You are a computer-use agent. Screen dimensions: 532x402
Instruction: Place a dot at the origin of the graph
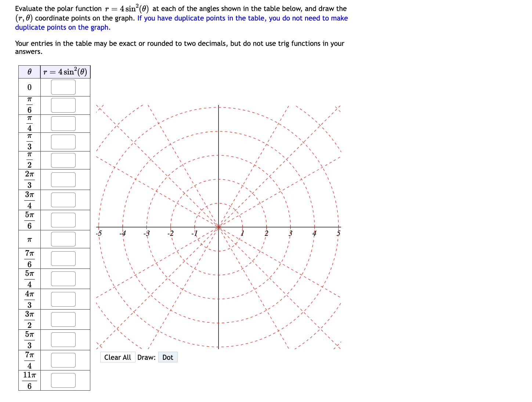(219, 227)
